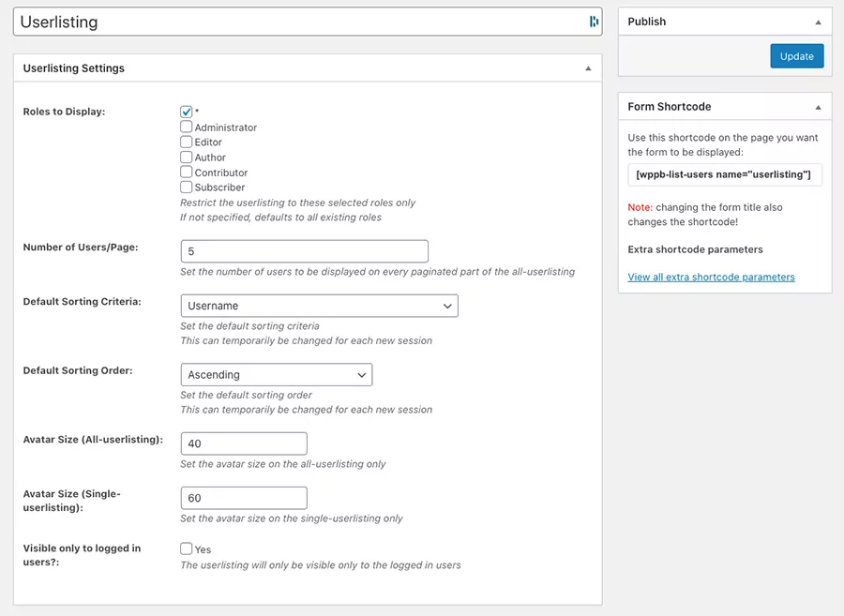Enable the Administrator role checkbox
This screenshot has width=844, height=616.
(187, 127)
